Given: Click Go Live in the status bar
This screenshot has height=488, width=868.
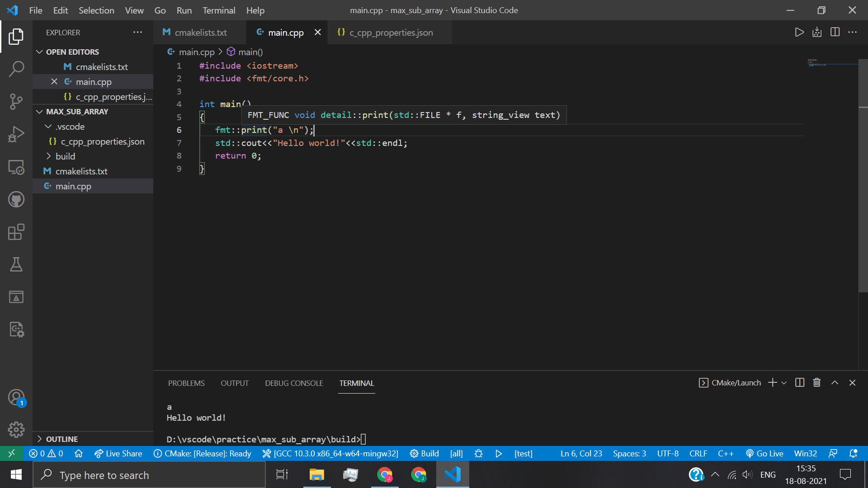Looking at the screenshot, I should pos(764,453).
